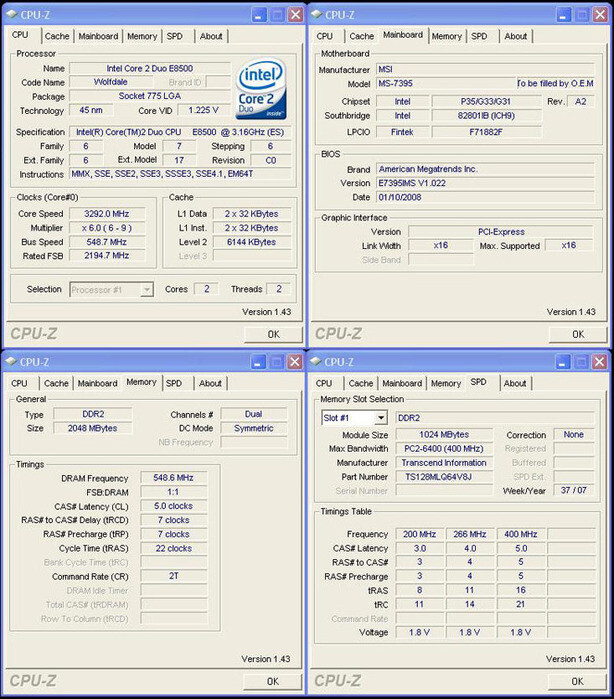Screen dimensions: 614x699
Task: Click the Southbridge value 82801IB (ICH9)
Action: tap(486, 116)
